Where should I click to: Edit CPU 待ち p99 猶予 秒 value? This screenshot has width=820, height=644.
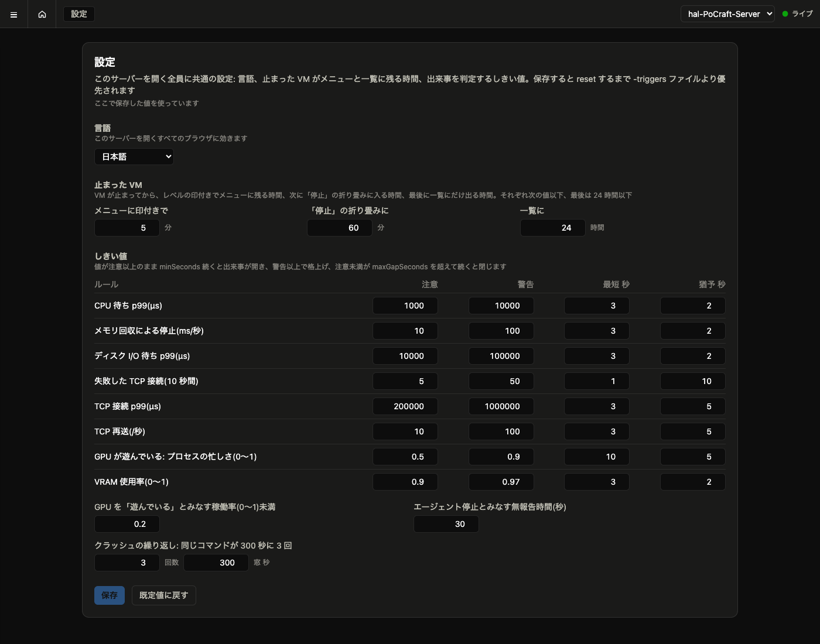(693, 306)
